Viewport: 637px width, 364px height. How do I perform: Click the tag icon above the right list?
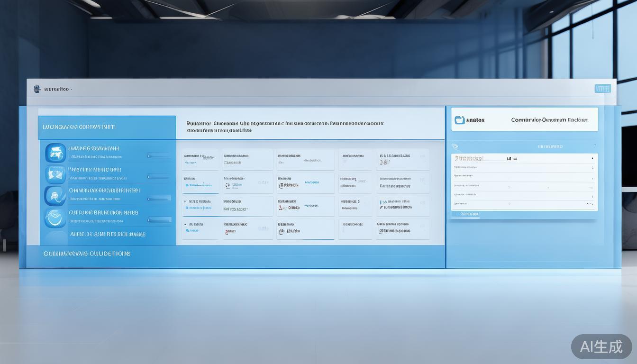point(455,146)
